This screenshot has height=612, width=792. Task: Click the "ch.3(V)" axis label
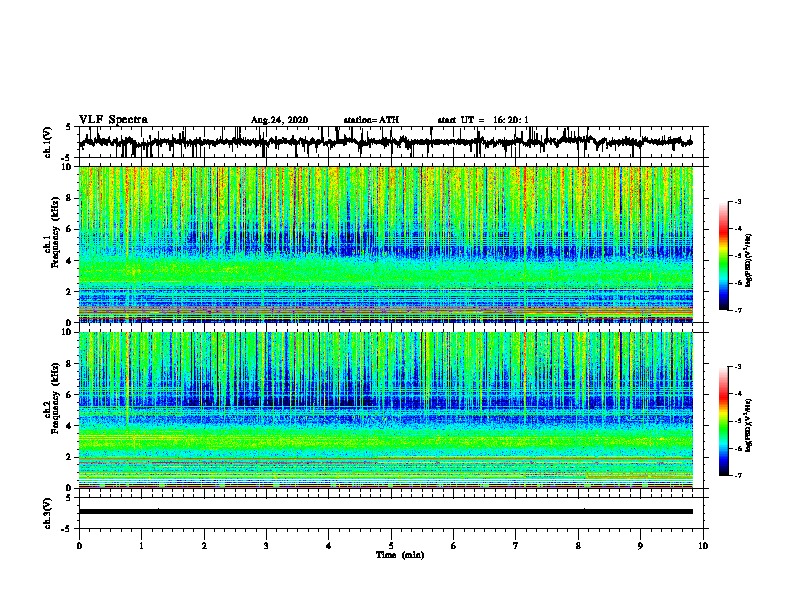pos(48,513)
